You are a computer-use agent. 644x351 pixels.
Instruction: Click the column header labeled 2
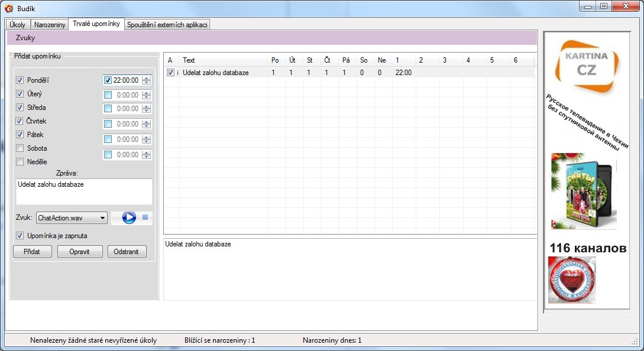point(428,60)
